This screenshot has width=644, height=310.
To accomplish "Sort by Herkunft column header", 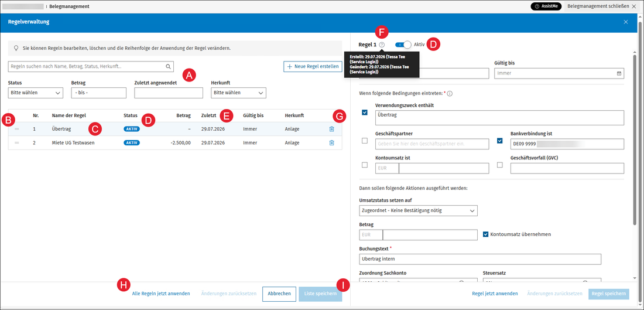I will click(x=294, y=115).
